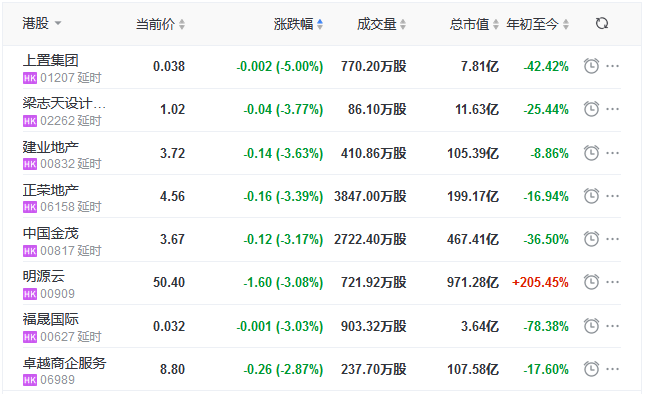Viewport: 646px width, 394px height.
Task: Set price alert for 建业地产
Action: (x=591, y=153)
